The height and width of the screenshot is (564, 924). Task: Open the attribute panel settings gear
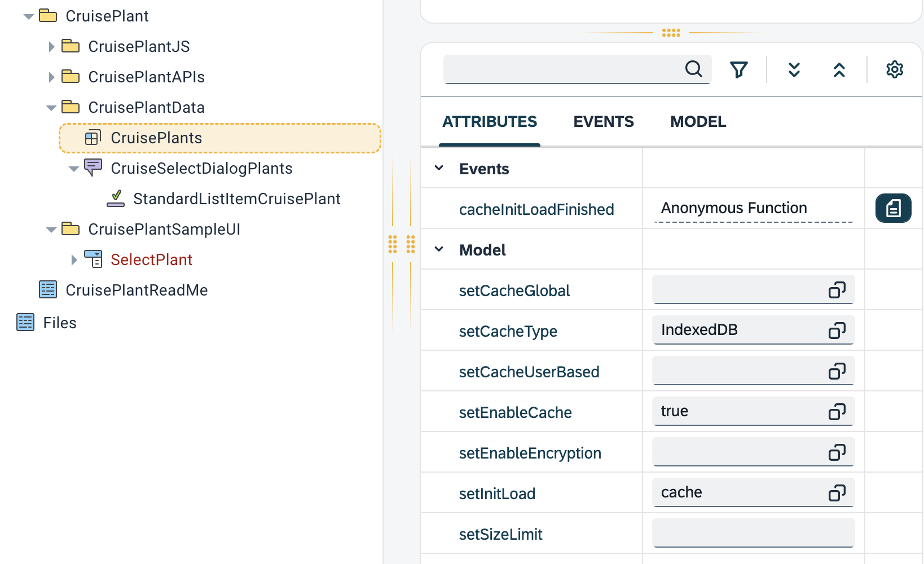pyautogui.click(x=895, y=69)
